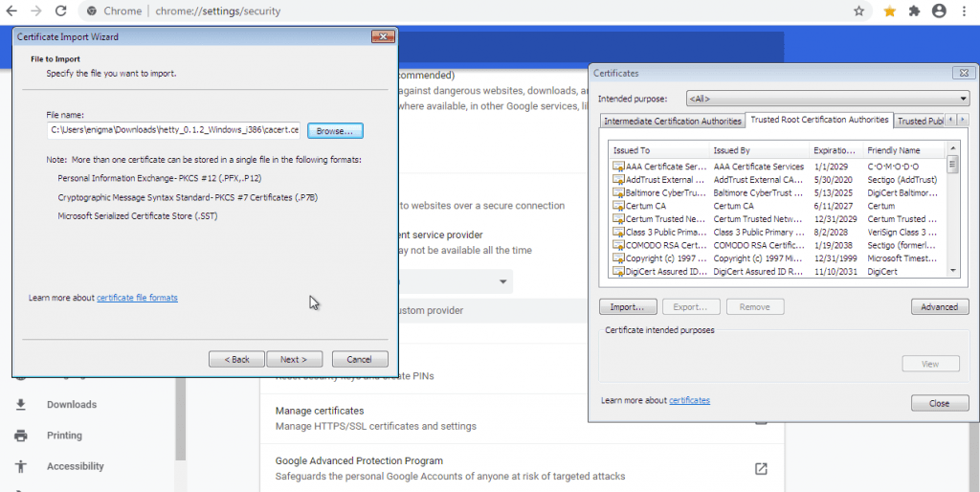Click the yellow star extension icon
Viewport: 980px width, 492px height.
point(889,11)
